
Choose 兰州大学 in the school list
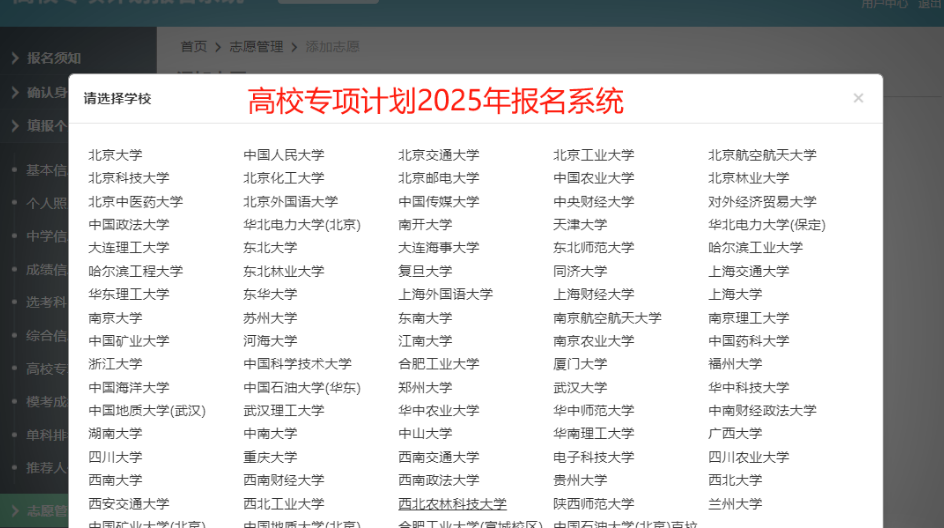735,504
